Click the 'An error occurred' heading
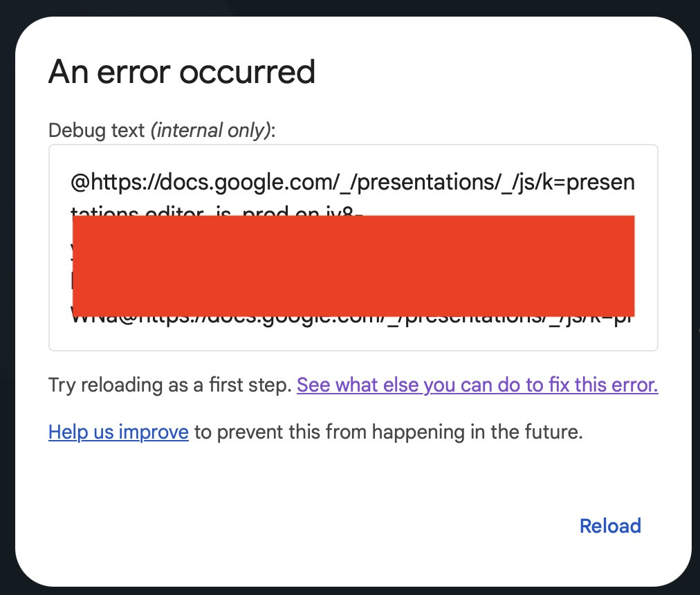 (x=181, y=71)
